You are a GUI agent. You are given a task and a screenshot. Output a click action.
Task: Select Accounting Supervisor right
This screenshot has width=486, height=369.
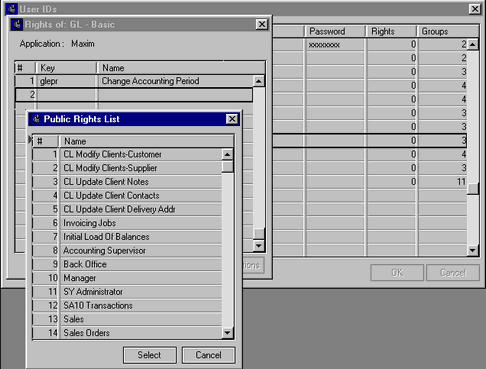point(127,250)
